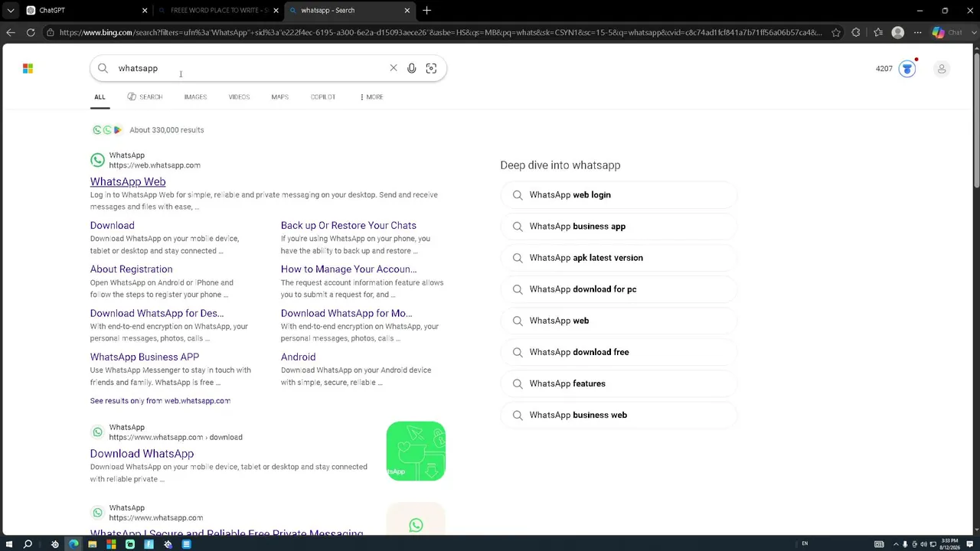This screenshot has width=980, height=551.
Task: Select the ALL results tab
Action: 100,97
